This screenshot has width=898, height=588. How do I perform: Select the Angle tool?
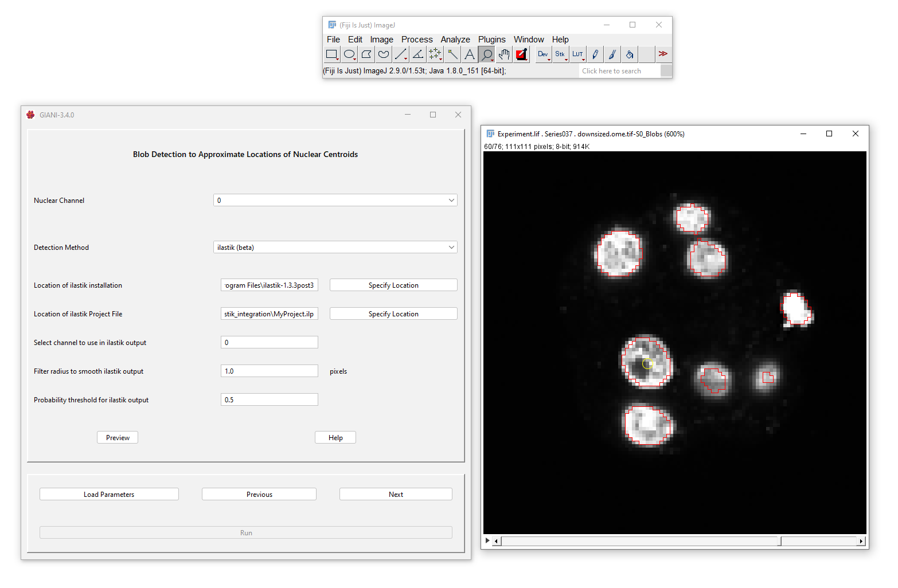point(418,54)
